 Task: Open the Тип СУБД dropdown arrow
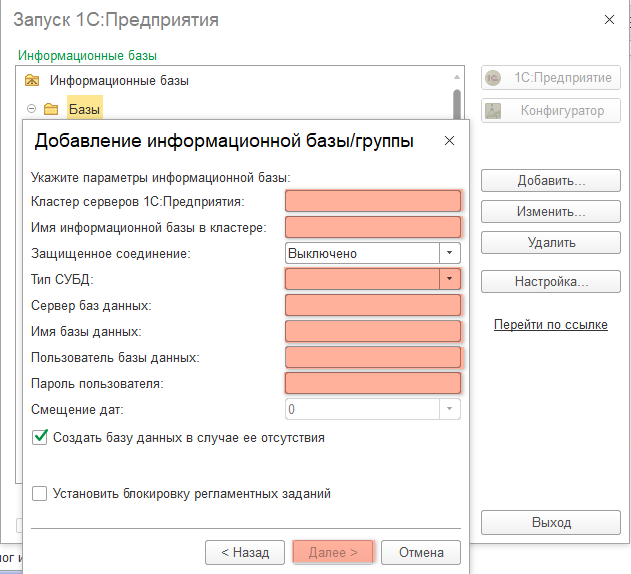[450, 279]
